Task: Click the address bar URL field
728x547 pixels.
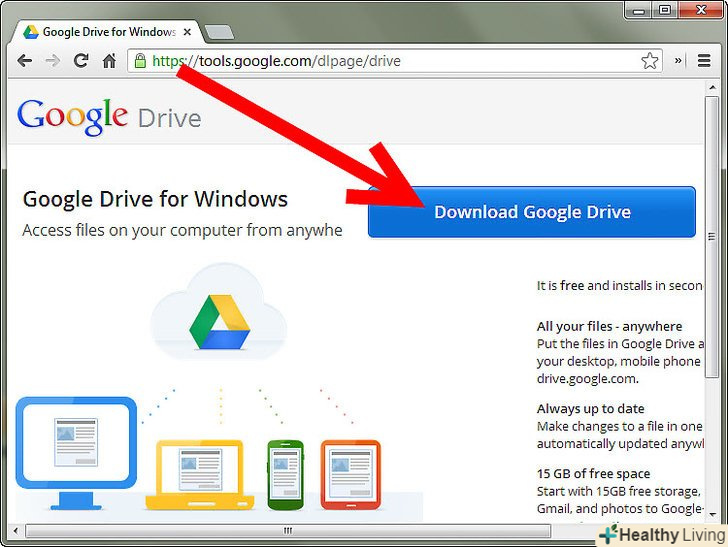Action: click(395, 61)
